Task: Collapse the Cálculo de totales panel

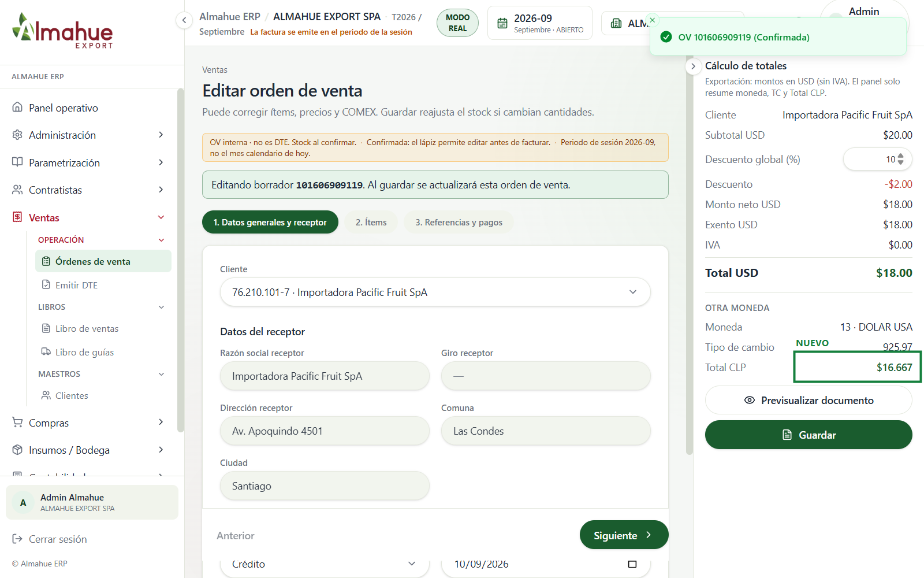Action: click(693, 66)
